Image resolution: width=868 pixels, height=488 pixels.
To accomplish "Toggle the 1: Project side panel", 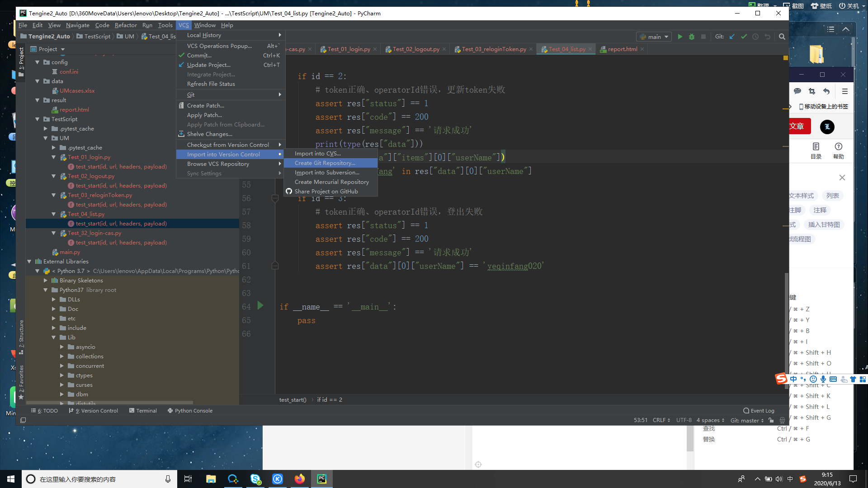I will tap(21, 62).
